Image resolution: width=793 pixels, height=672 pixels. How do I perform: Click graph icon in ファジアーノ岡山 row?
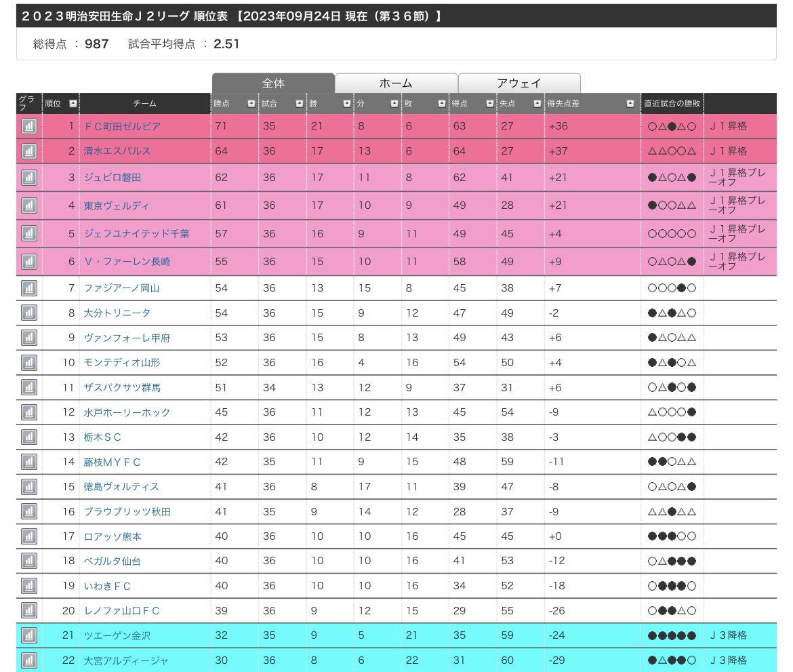pyautogui.click(x=28, y=288)
